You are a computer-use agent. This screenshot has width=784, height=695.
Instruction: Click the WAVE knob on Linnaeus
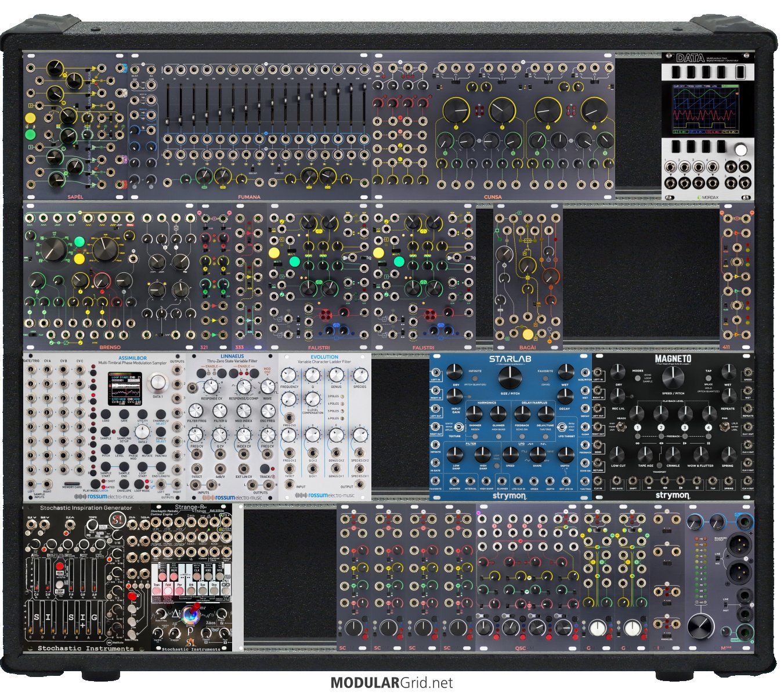[268, 386]
